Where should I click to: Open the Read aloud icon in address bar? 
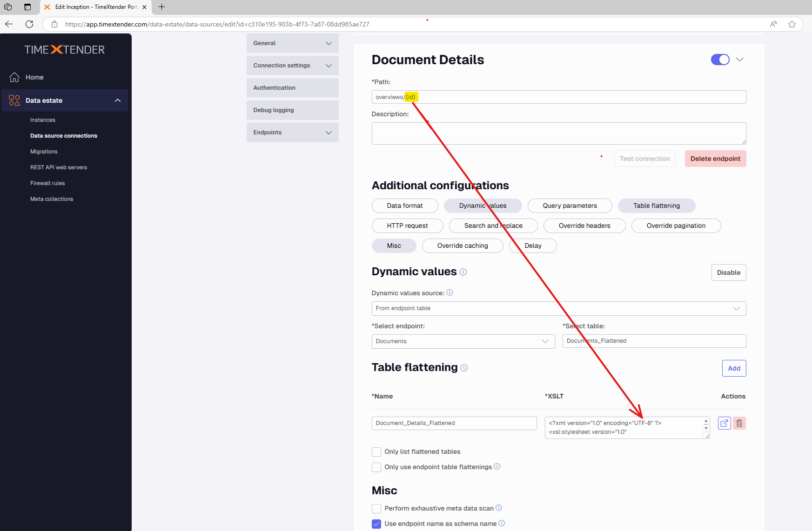pos(773,24)
